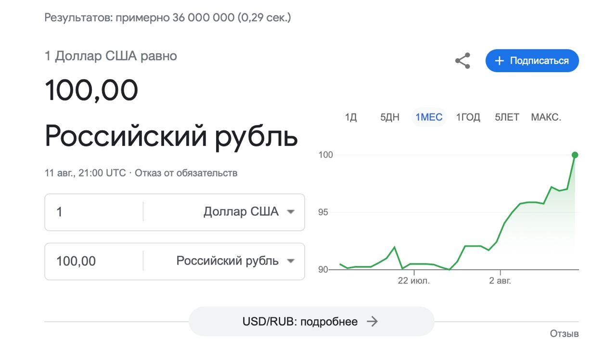Image resolution: width=616 pixels, height=364 pixels.
Task: Click the Подписаться subscribe button
Action: pos(532,61)
